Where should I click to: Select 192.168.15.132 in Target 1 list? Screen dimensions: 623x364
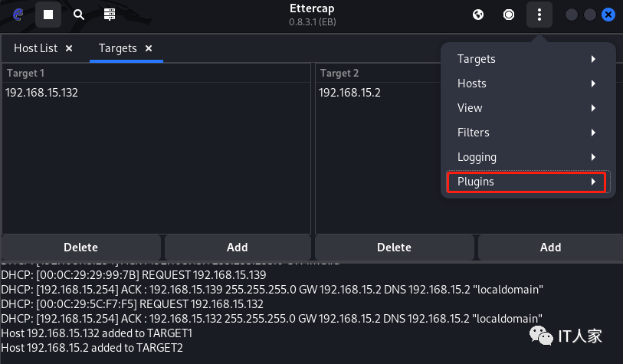41,93
